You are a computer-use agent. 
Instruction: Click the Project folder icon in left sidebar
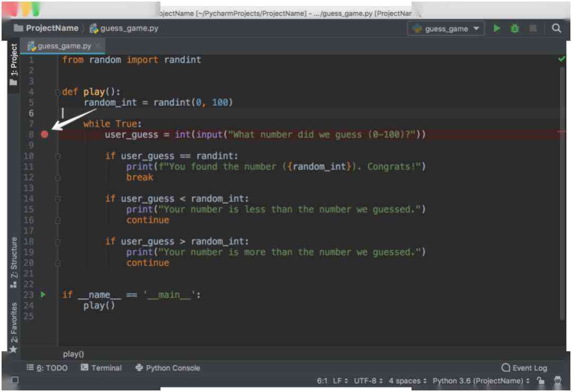pos(13,83)
